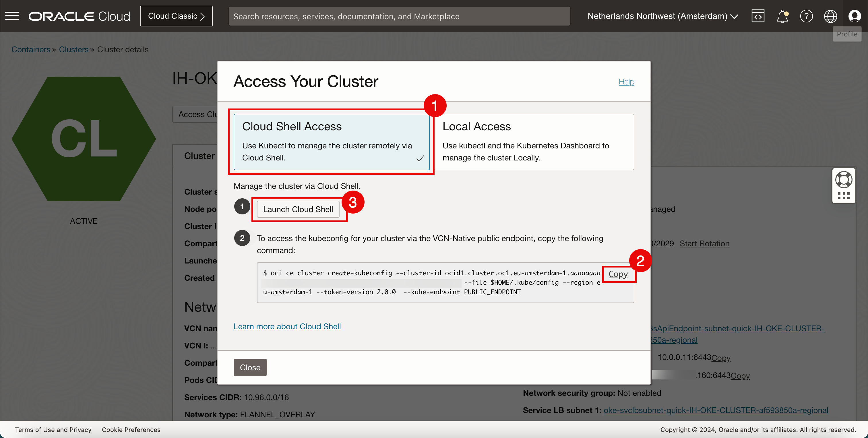Open the notifications bell
This screenshot has height=438, width=868.
(782, 16)
